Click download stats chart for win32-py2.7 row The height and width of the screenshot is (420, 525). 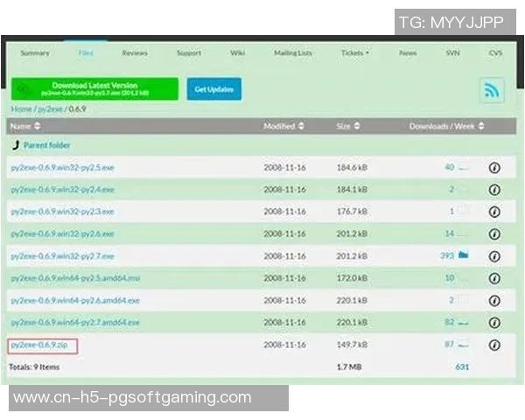coord(464,255)
